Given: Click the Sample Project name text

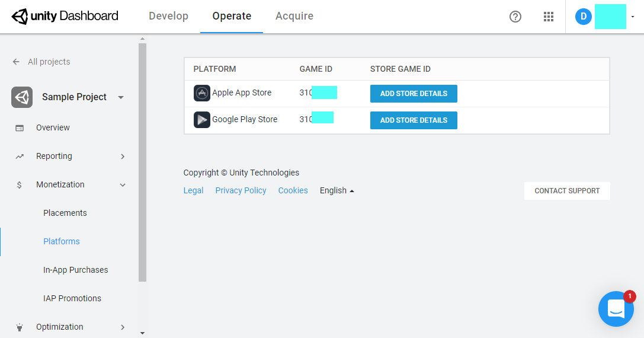Looking at the screenshot, I should (x=74, y=97).
